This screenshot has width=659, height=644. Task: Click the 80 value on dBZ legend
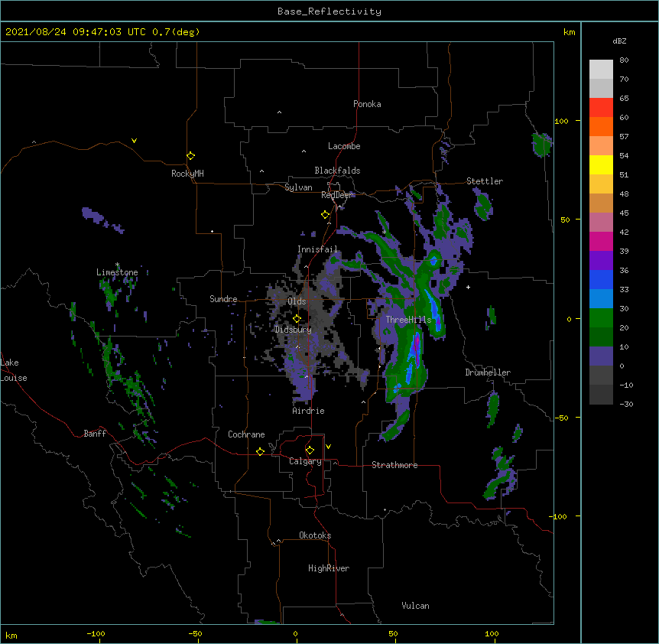click(x=624, y=60)
